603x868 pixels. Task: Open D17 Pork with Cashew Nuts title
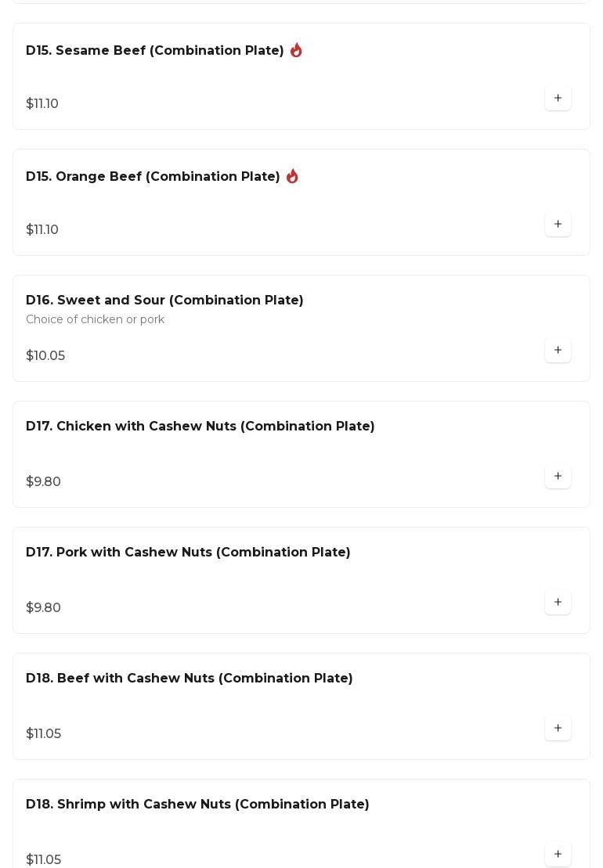tap(188, 553)
